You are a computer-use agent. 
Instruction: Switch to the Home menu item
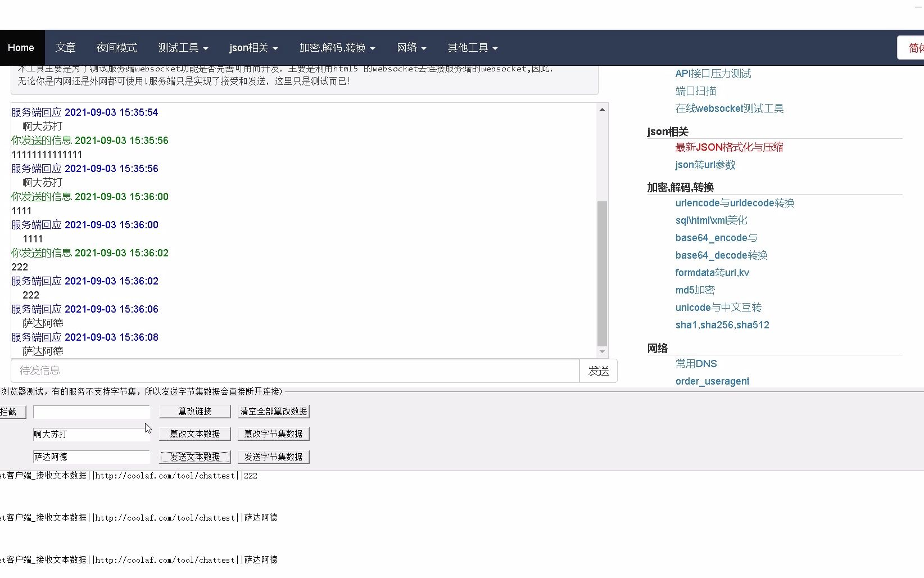pos(21,48)
